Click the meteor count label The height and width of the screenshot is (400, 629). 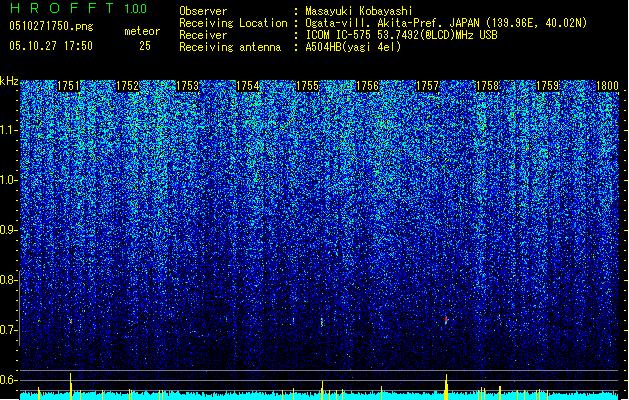pos(142,31)
